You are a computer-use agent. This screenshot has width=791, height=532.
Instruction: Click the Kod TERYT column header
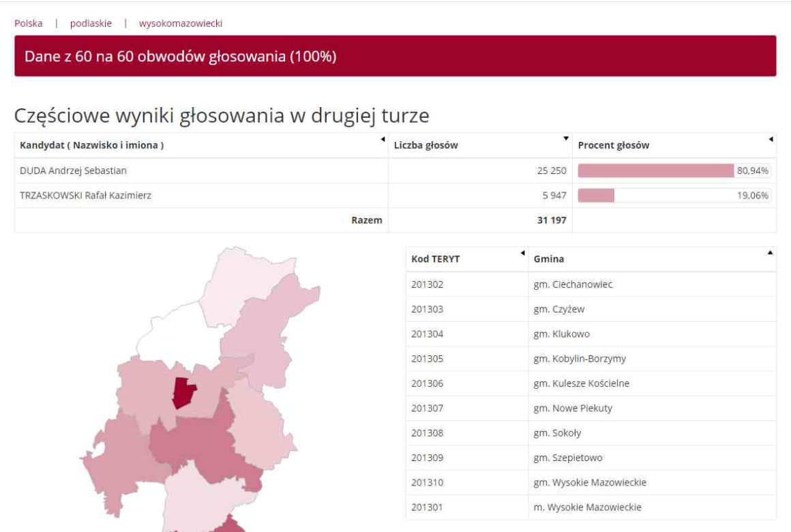467,259
